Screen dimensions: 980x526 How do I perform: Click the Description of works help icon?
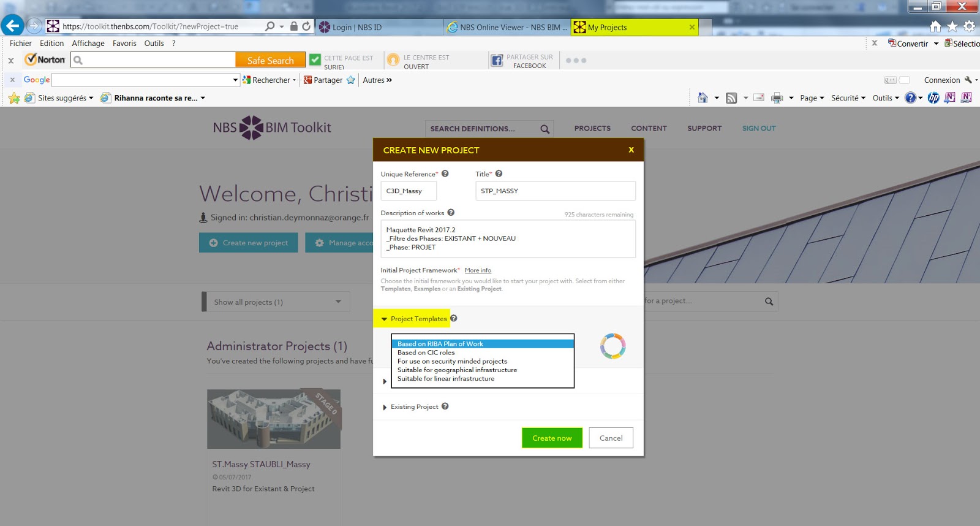(x=451, y=213)
